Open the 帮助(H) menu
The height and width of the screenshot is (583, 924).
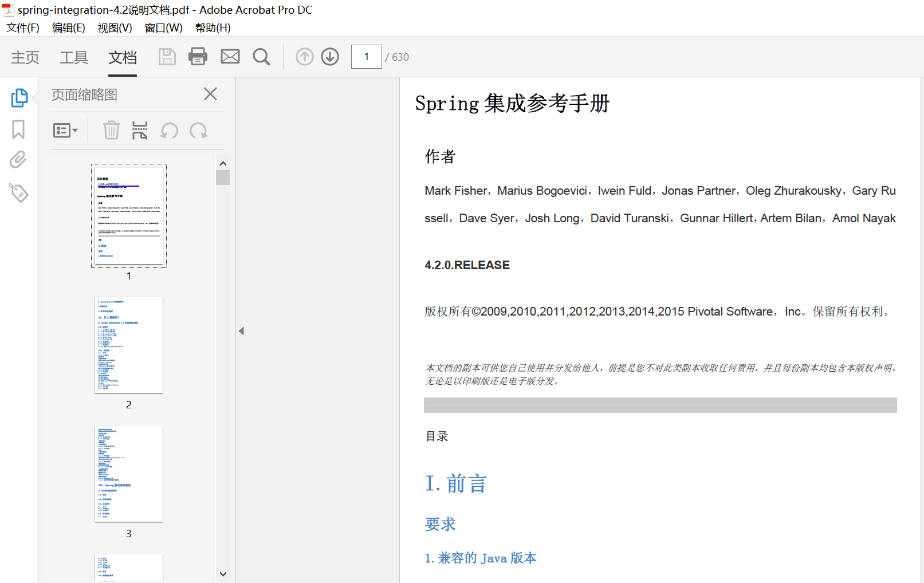tap(213, 27)
